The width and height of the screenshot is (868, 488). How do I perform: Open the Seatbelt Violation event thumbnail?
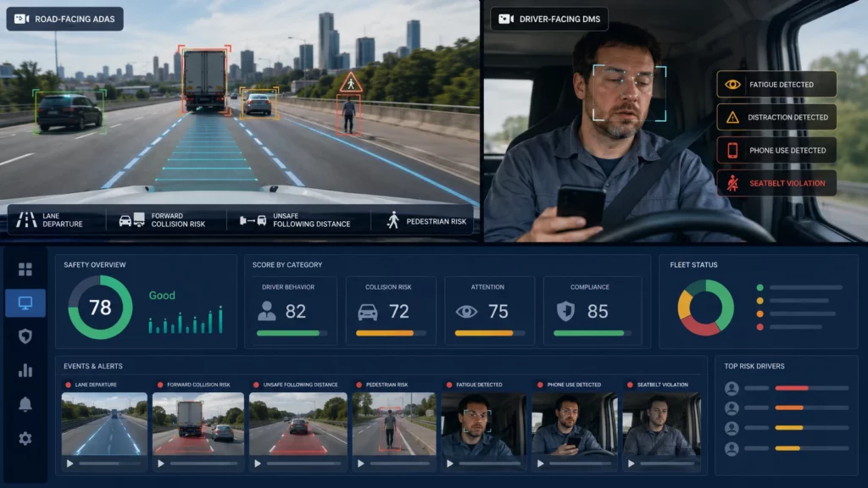pyautogui.click(x=662, y=424)
